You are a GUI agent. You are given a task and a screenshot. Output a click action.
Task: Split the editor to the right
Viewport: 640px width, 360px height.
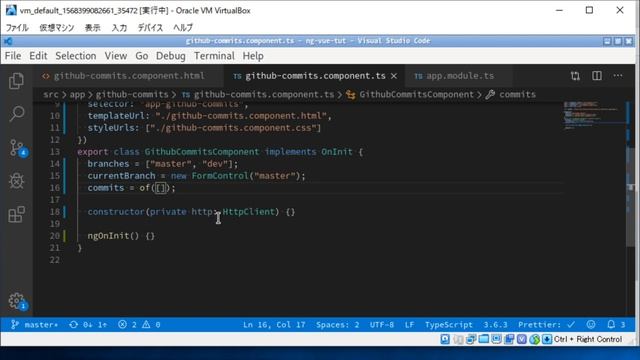(597, 76)
